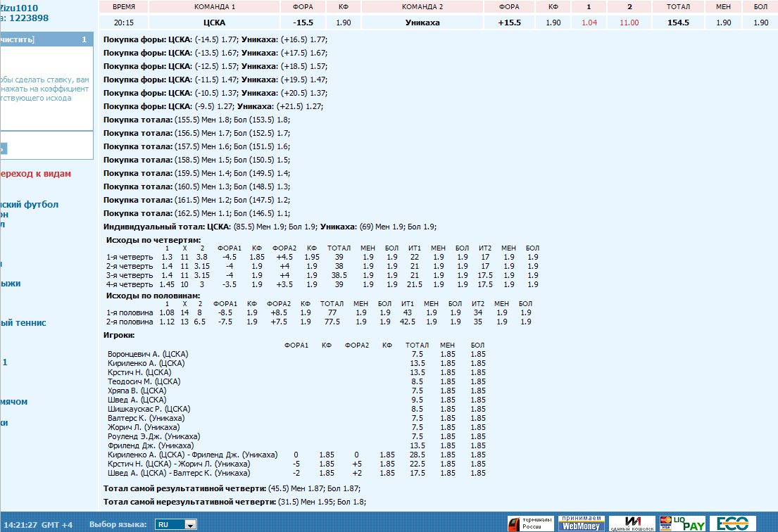Click the main total value 154.5
The width and height of the screenshot is (778, 532).
[x=678, y=23]
